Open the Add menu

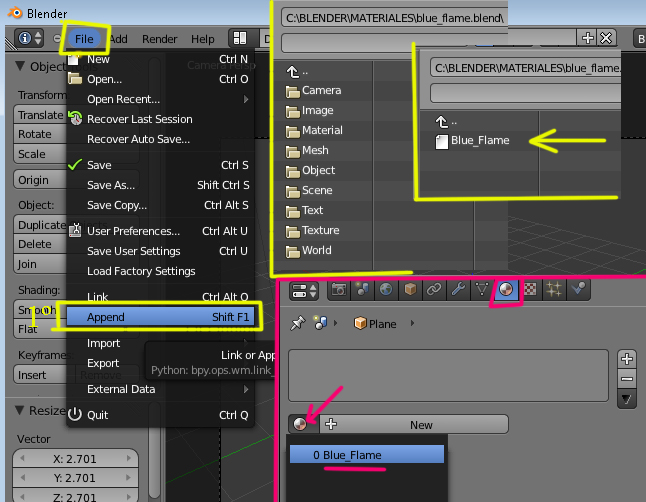pyautogui.click(x=119, y=39)
